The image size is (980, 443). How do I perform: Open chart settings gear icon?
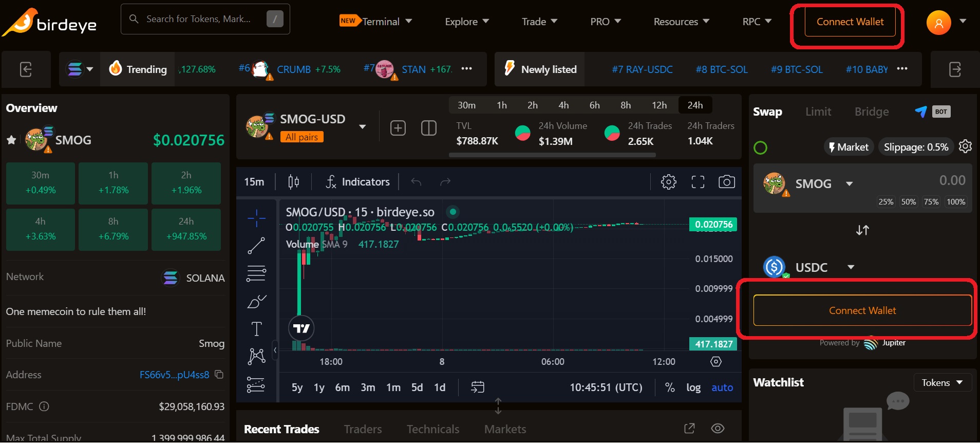tap(668, 182)
